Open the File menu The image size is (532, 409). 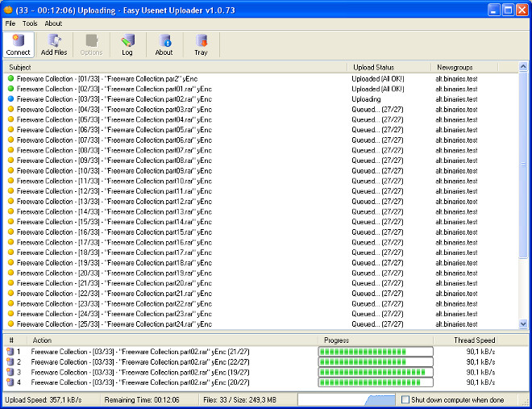click(x=10, y=23)
